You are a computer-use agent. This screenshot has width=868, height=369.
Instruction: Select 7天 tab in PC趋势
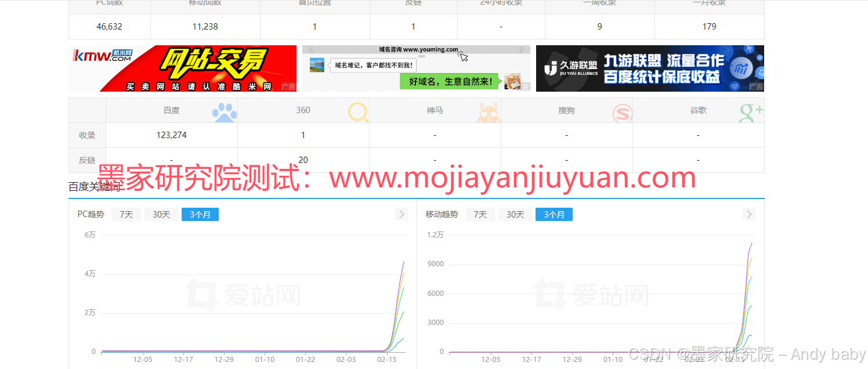(126, 215)
